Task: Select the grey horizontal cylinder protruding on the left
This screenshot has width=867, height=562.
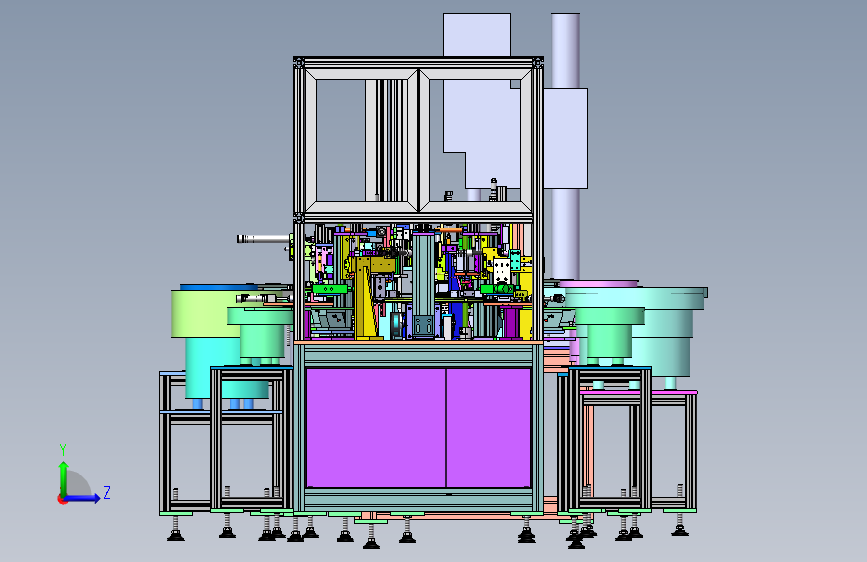Action: (x=263, y=239)
